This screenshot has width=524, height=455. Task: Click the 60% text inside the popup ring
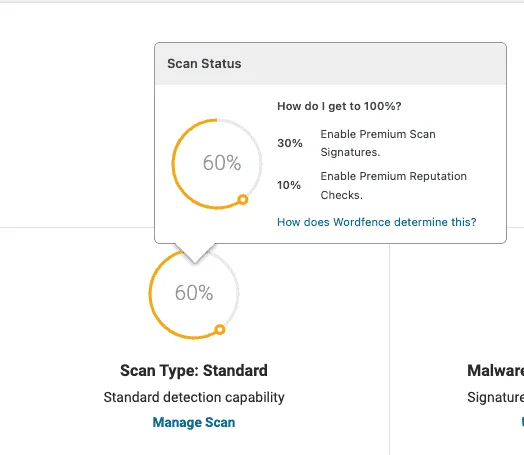(x=222, y=163)
